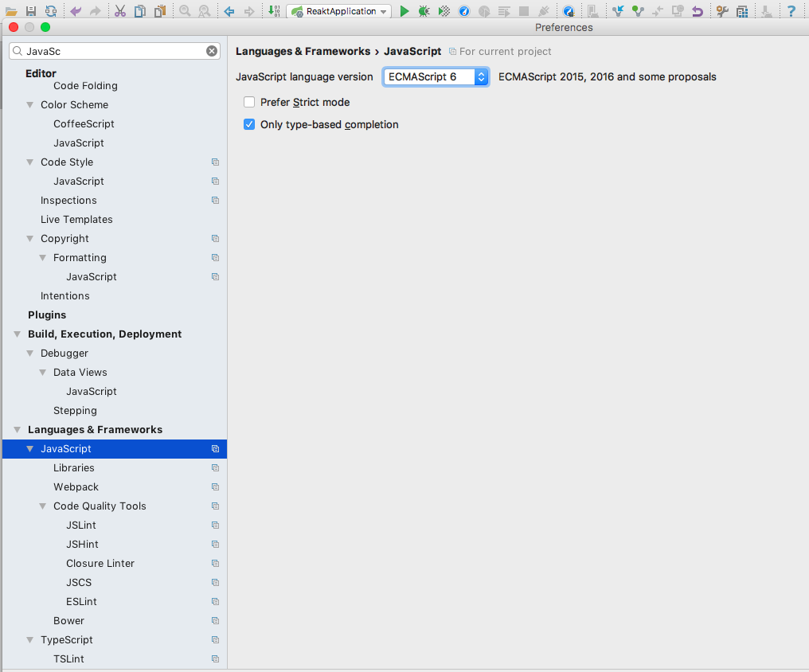Collapse the selected JavaScript tree node

(x=30, y=449)
